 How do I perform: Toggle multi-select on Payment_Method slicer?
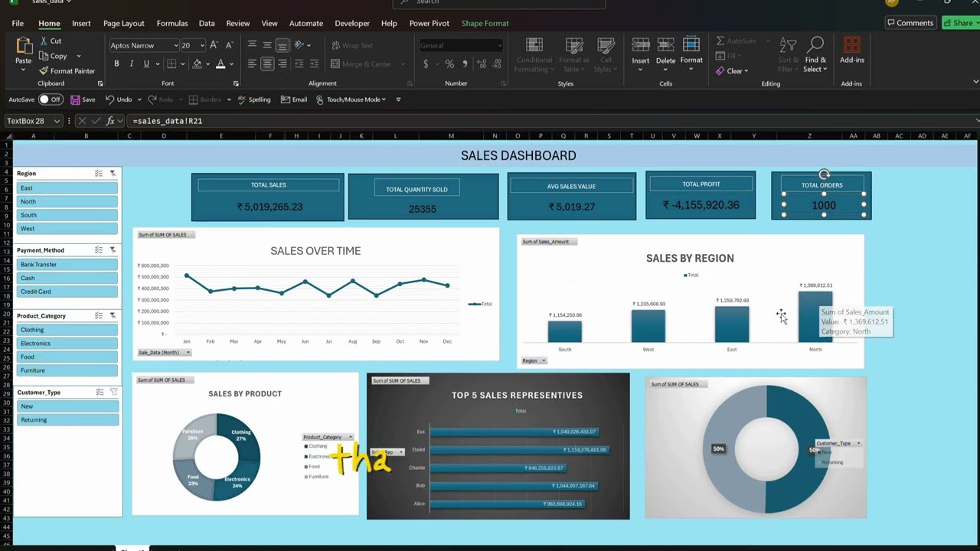(99, 250)
